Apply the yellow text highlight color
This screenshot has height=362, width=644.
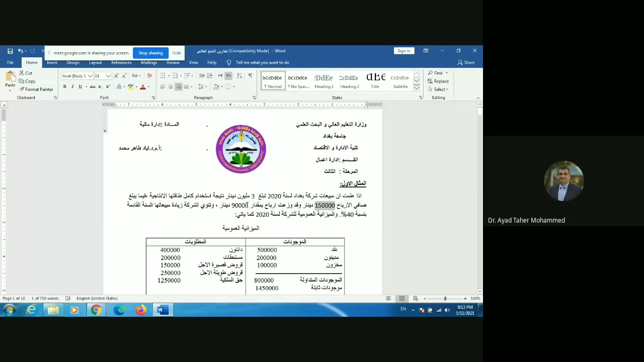click(130, 87)
